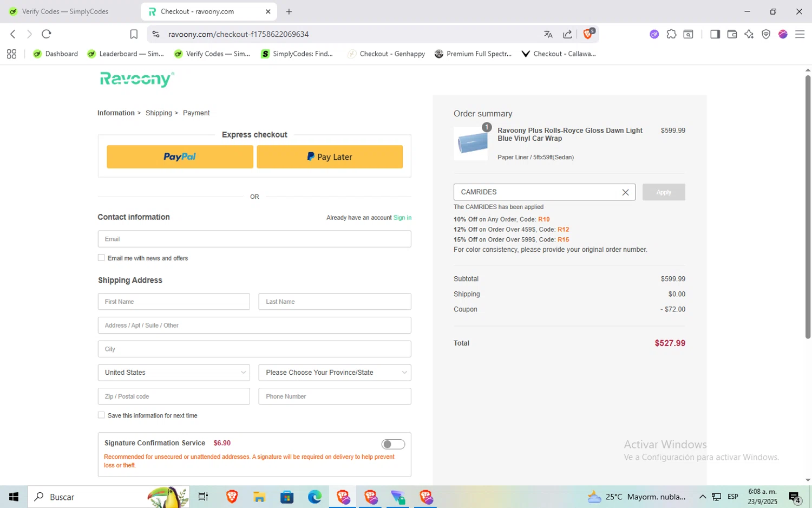Image resolution: width=812 pixels, height=508 pixels.
Task: Click the Ravoony logo
Action: (x=137, y=79)
